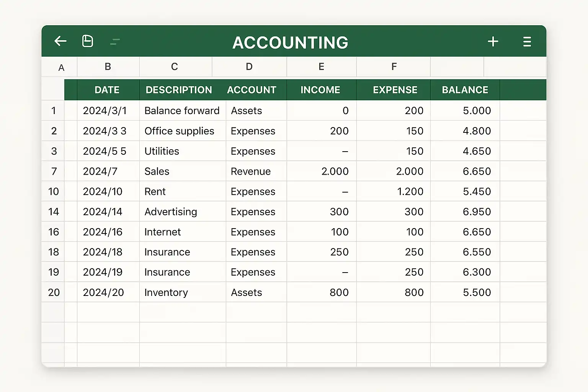Click the save document icon
This screenshot has width=588, height=392.
pyautogui.click(x=88, y=41)
